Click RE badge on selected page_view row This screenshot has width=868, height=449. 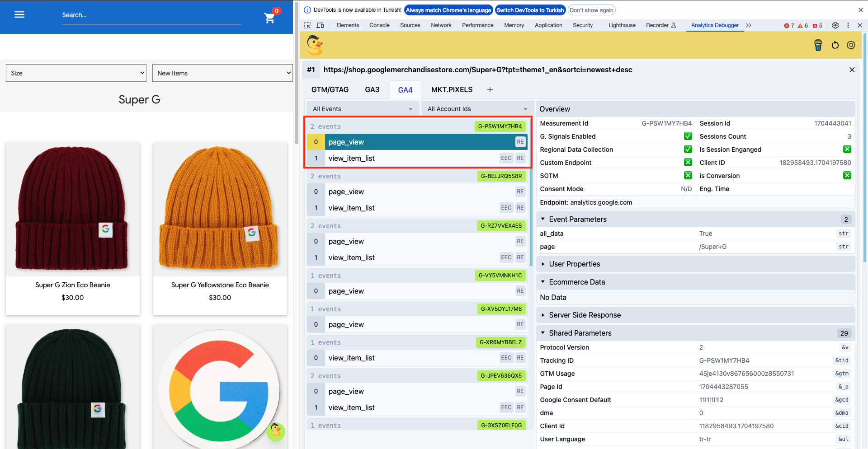click(x=520, y=142)
